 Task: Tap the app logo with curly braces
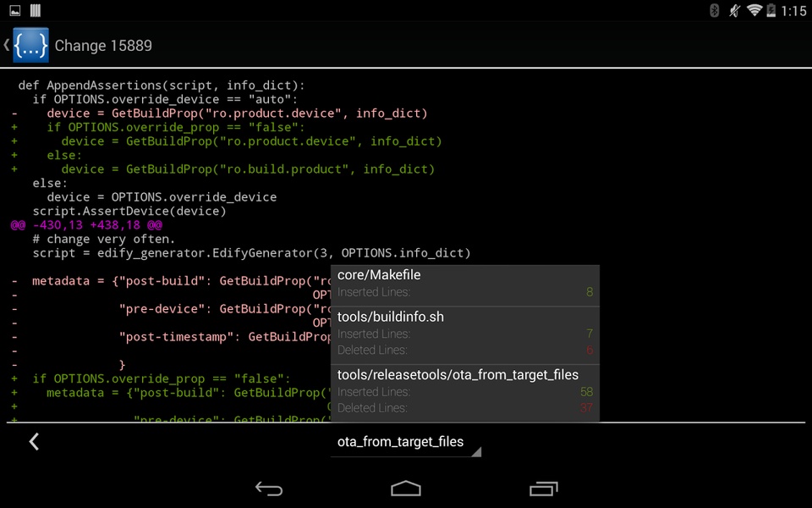[x=30, y=45]
